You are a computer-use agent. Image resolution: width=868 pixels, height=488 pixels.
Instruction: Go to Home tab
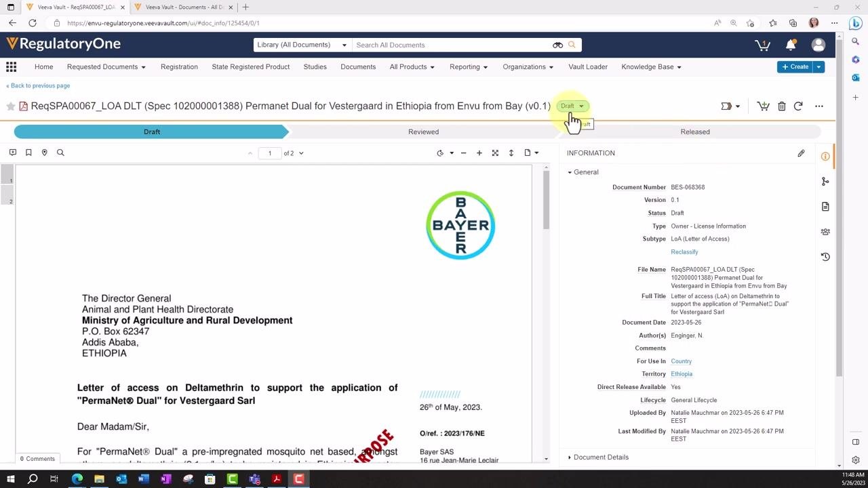44,66
